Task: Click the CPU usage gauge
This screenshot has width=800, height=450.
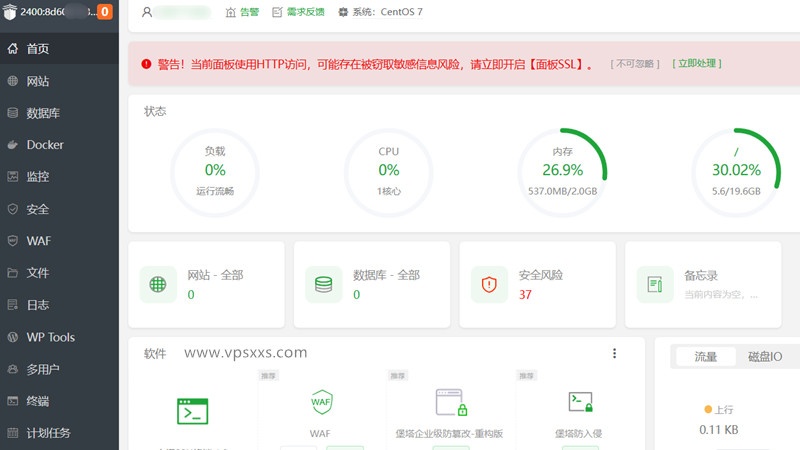Action: click(388, 172)
